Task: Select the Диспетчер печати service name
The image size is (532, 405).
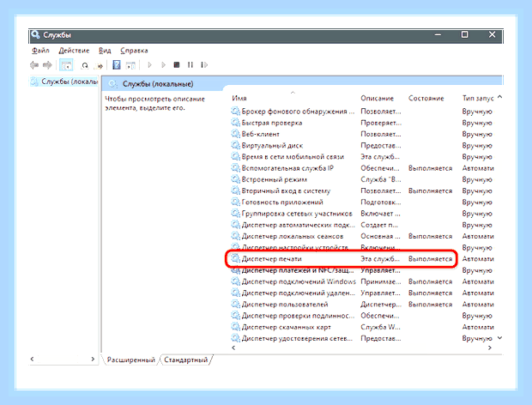Action: click(x=271, y=259)
